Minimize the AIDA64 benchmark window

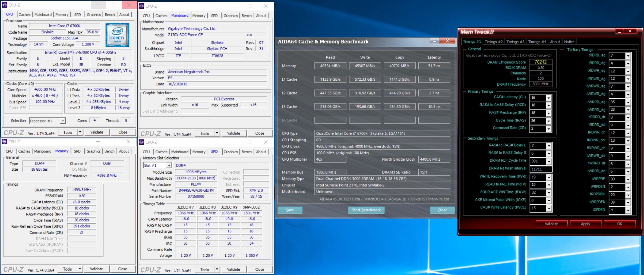(x=434, y=41)
